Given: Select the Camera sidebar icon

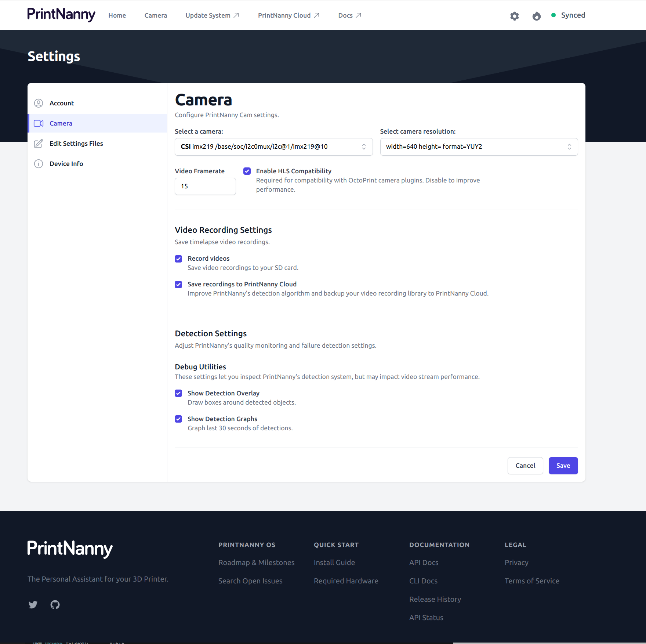Looking at the screenshot, I should tap(39, 123).
